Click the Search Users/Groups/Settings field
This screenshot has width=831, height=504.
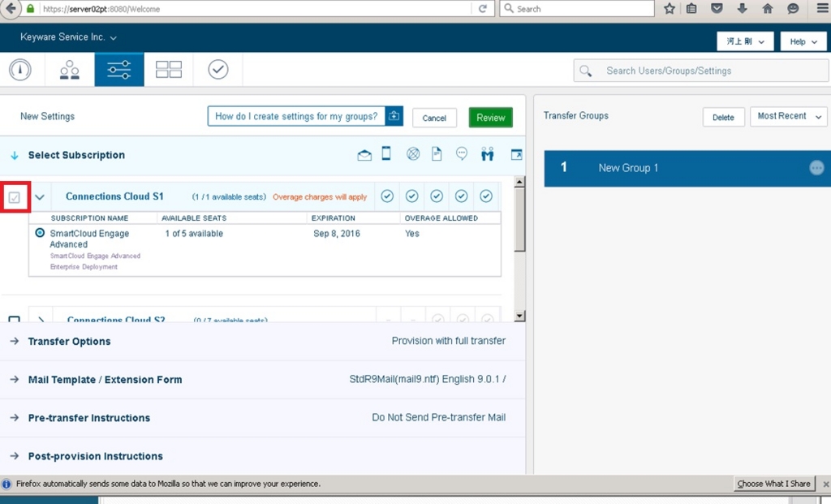pyautogui.click(x=700, y=71)
